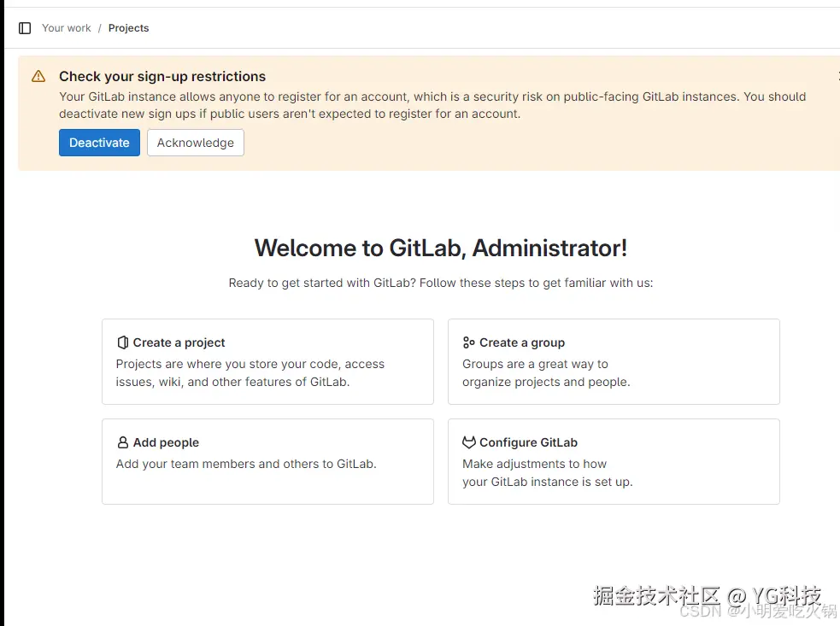Screen dimensions: 840x626
Task: Open the 'Projects' breadcrumb
Action: tap(128, 28)
